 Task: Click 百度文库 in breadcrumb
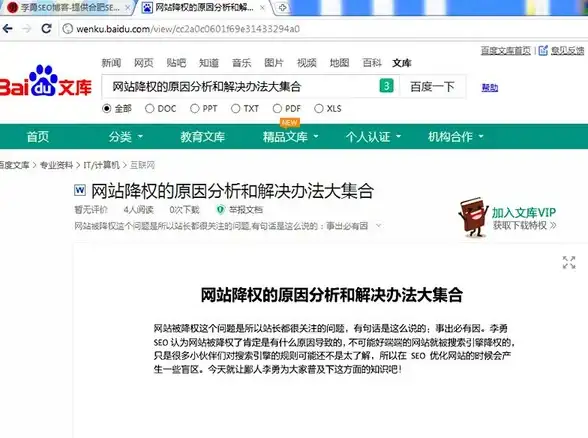pos(14,165)
